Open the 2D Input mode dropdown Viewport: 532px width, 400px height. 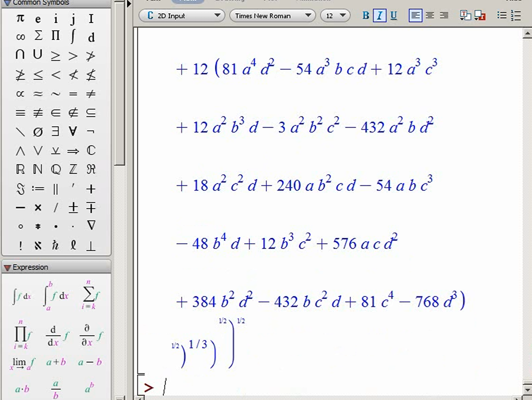point(182,16)
